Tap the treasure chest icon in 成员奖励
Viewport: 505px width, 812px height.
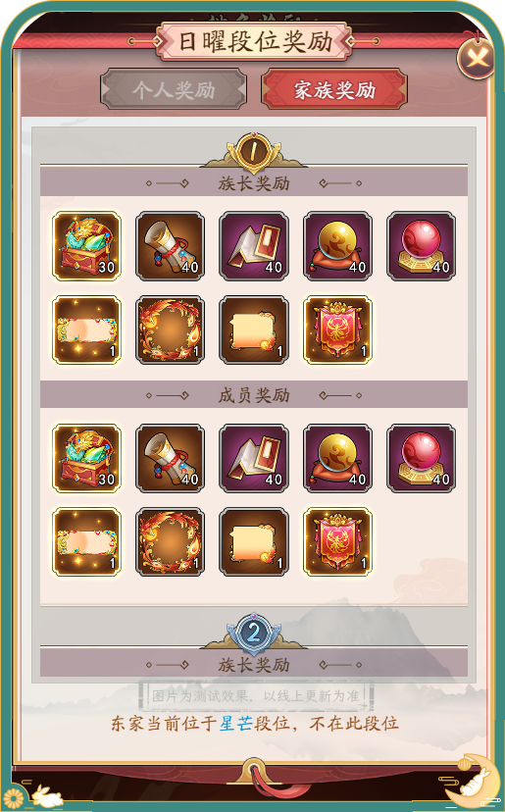click(x=87, y=458)
